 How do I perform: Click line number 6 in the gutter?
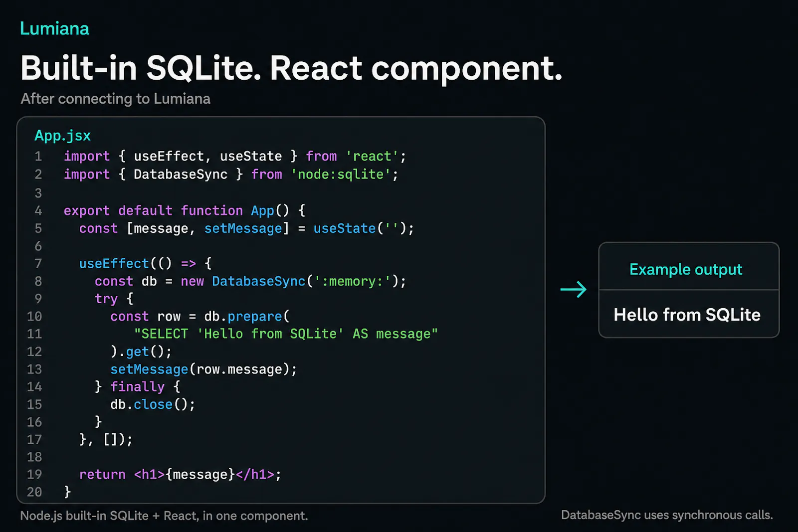click(x=38, y=246)
